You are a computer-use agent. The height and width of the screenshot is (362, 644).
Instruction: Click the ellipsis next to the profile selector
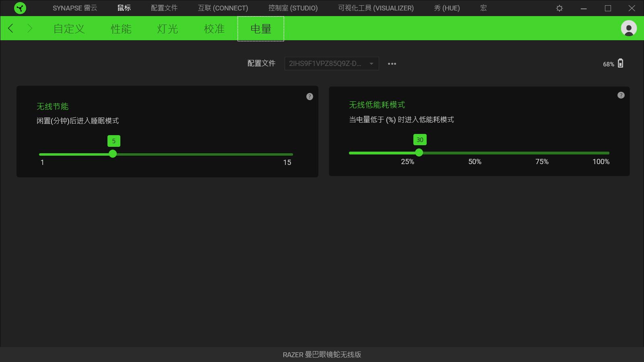coord(392,63)
